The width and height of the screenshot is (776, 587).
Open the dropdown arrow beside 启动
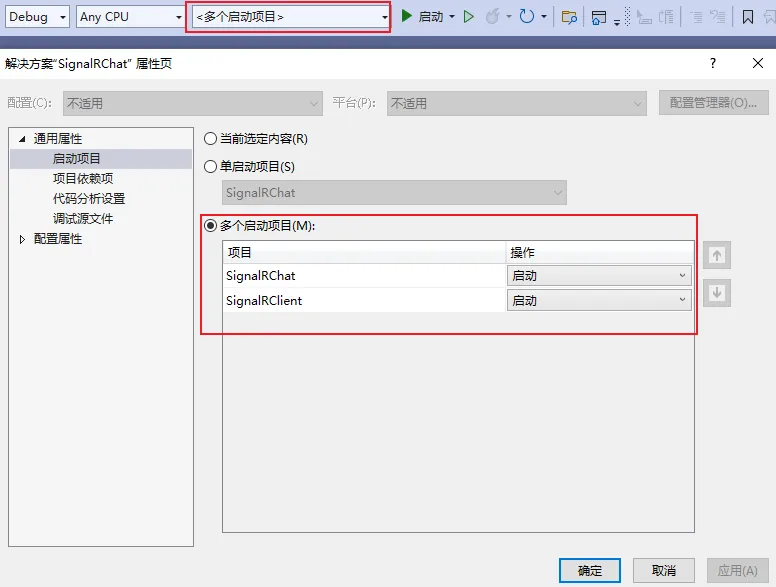tap(452, 17)
